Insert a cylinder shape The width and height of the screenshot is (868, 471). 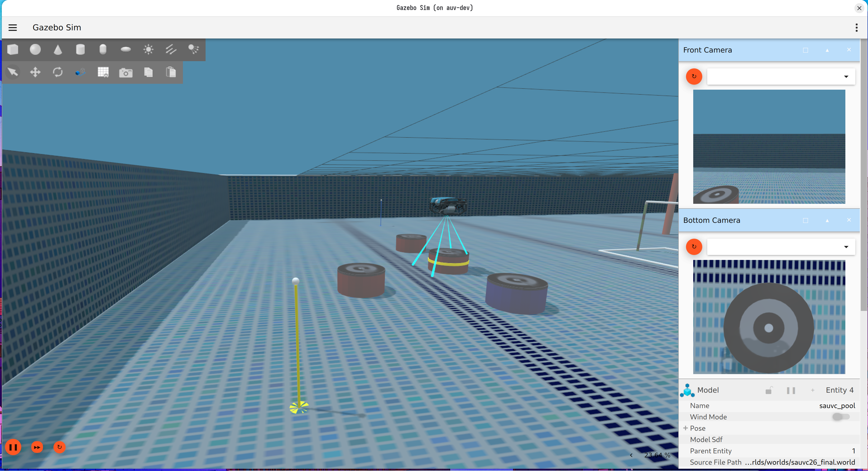81,50
